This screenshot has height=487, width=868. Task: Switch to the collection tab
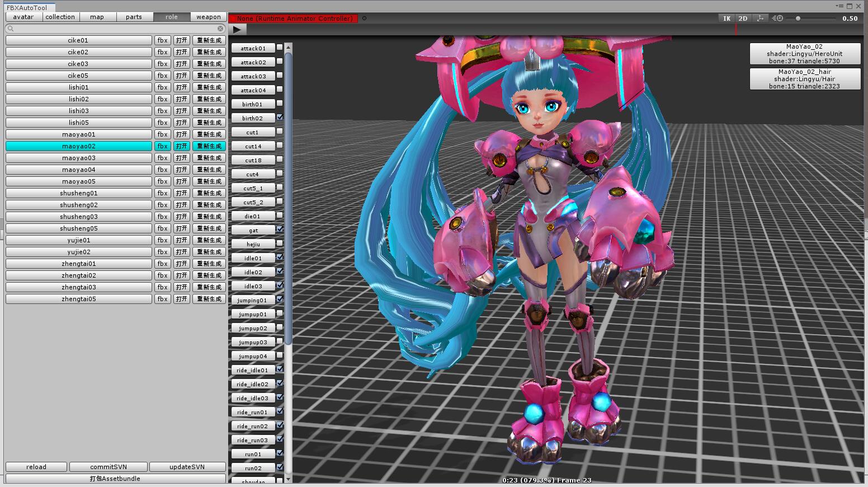pos(60,17)
